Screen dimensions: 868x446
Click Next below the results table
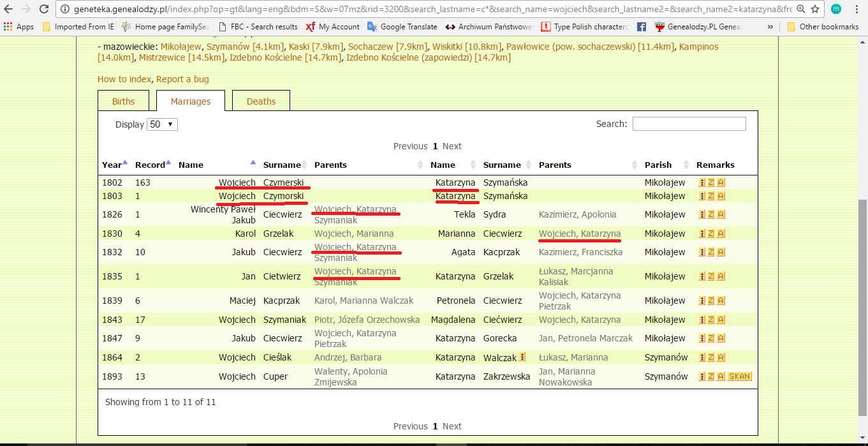452,426
